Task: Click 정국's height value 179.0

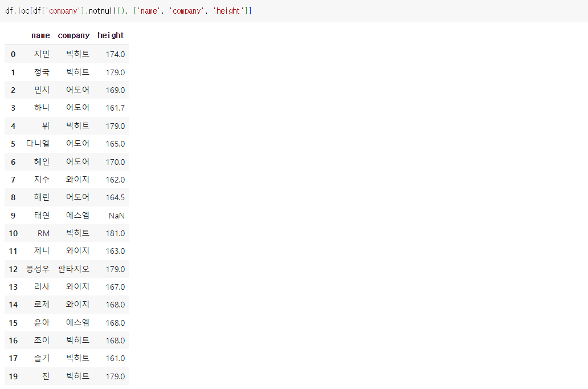Action: 115,72
